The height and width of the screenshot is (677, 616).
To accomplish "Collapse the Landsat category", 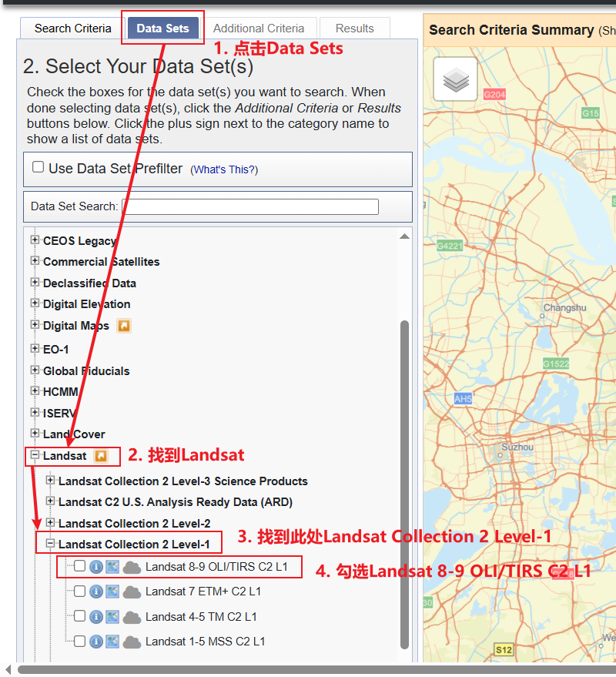I will (35, 454).
